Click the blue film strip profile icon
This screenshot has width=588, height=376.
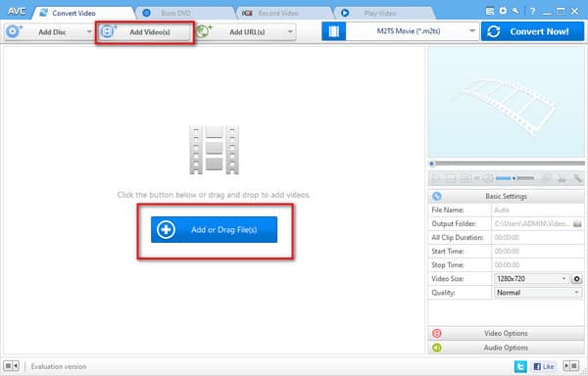[x=334, y=31]
